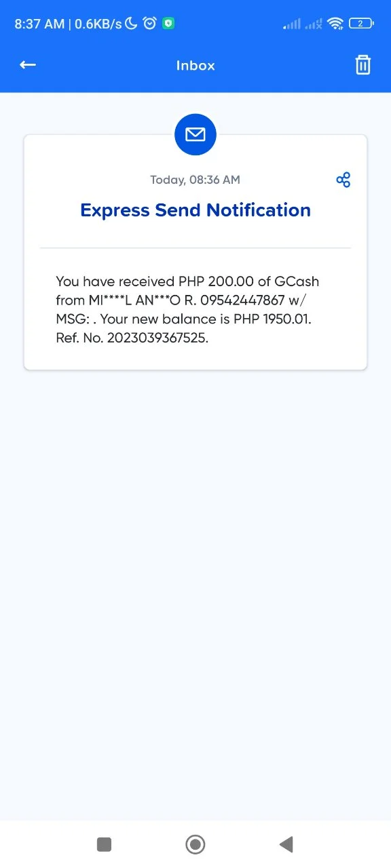This screenshot has height=868, width=391.
Task: Go home with the circle button
Action: coord(195,844)
